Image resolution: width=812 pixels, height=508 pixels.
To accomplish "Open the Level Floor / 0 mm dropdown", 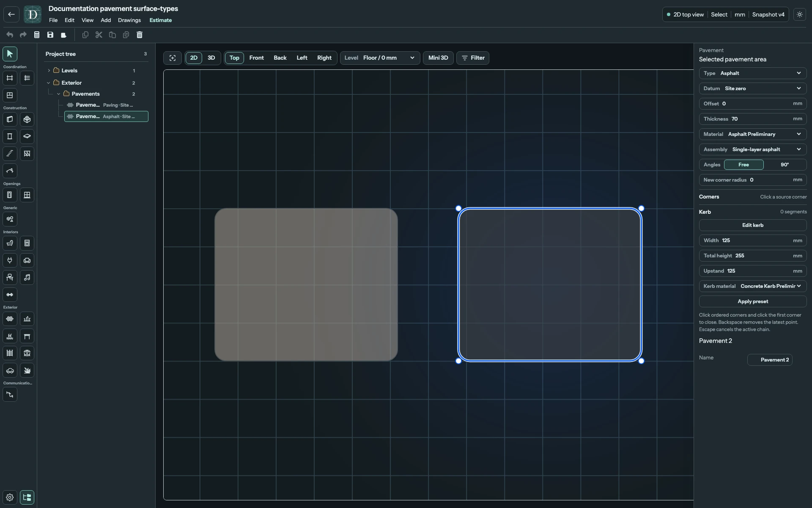I will point(380,58).
